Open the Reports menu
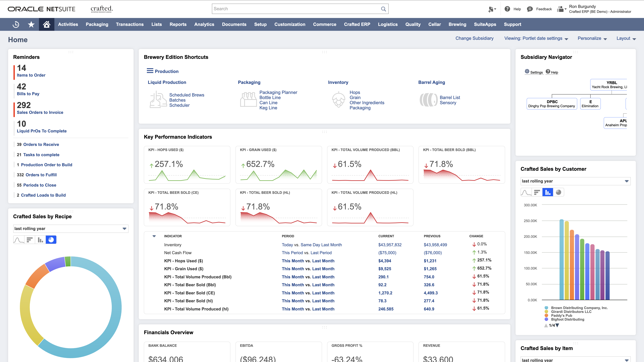Image resolution: width=644 pixels, height=362 pixels. (178, 24)
